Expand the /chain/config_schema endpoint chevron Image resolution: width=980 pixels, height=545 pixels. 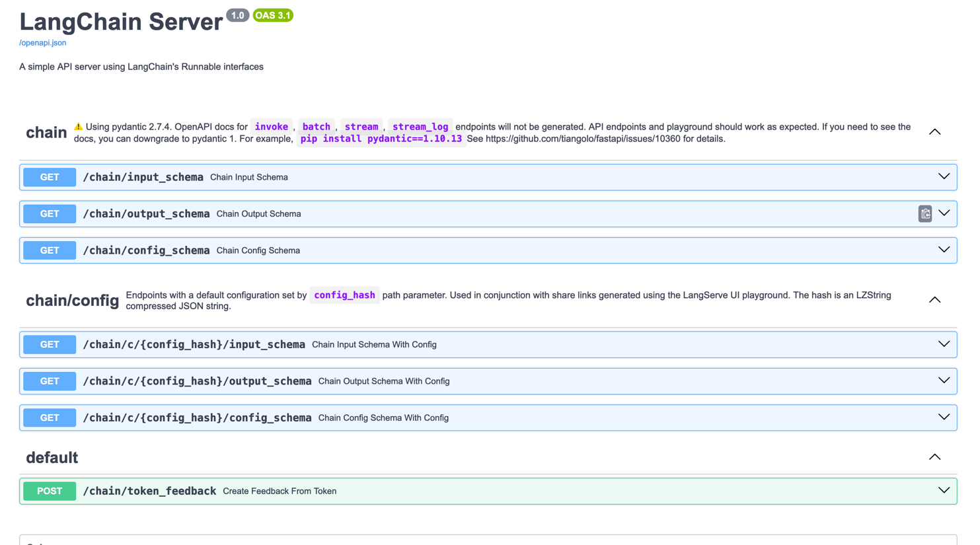click(x=944, y=250)
